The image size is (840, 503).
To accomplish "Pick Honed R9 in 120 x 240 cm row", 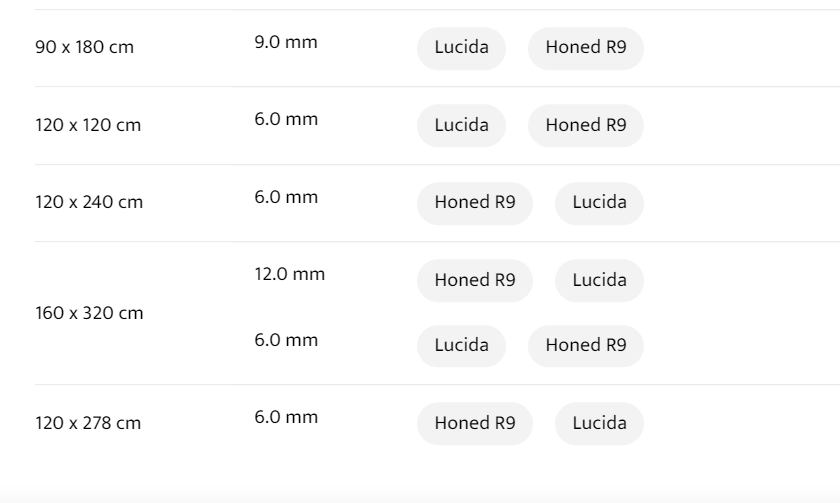I will [475, 203].
